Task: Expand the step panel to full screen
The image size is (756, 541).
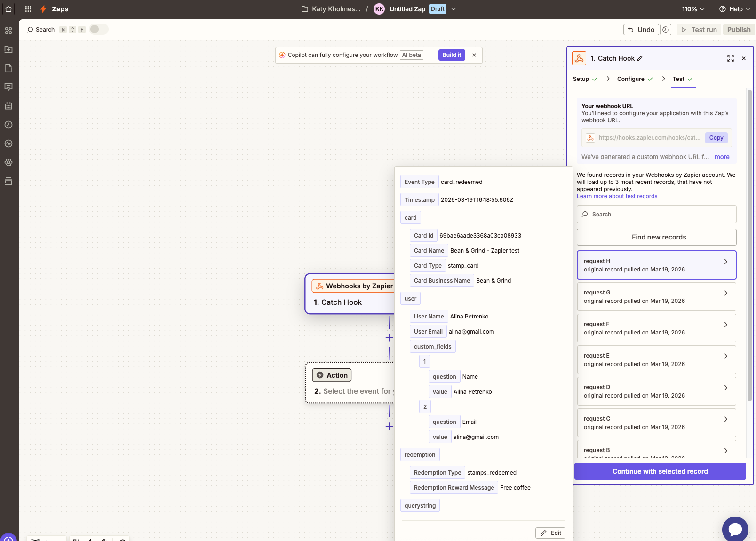Action: pos(731,58)
